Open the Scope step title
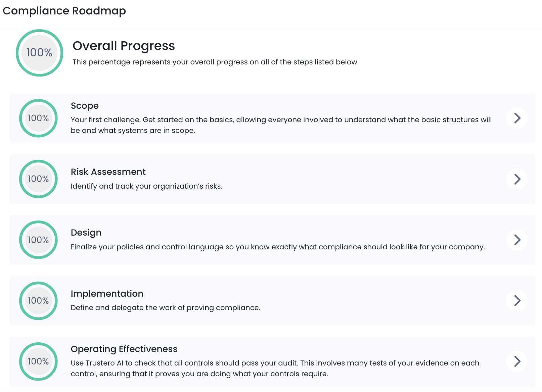The width and height of the screenshot is (542, 392). pyautogui.click(x=85, y=106)
